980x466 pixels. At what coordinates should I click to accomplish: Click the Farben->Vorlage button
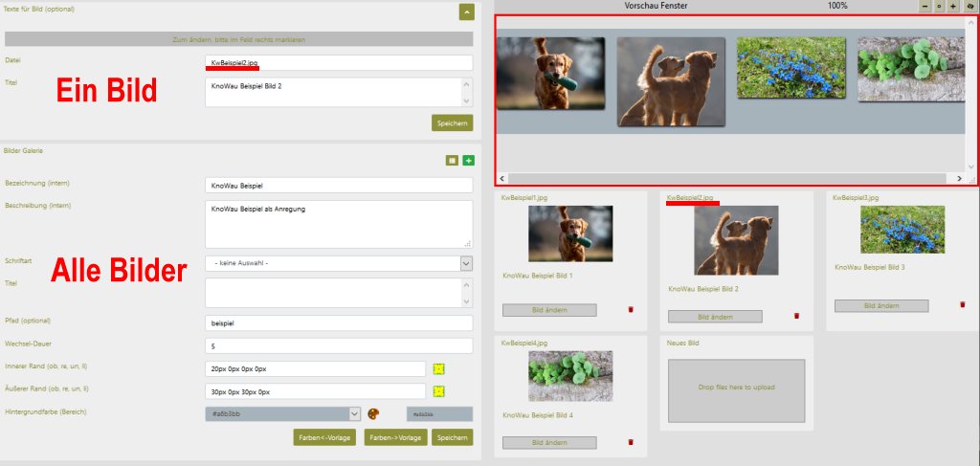tap(395, 437)
